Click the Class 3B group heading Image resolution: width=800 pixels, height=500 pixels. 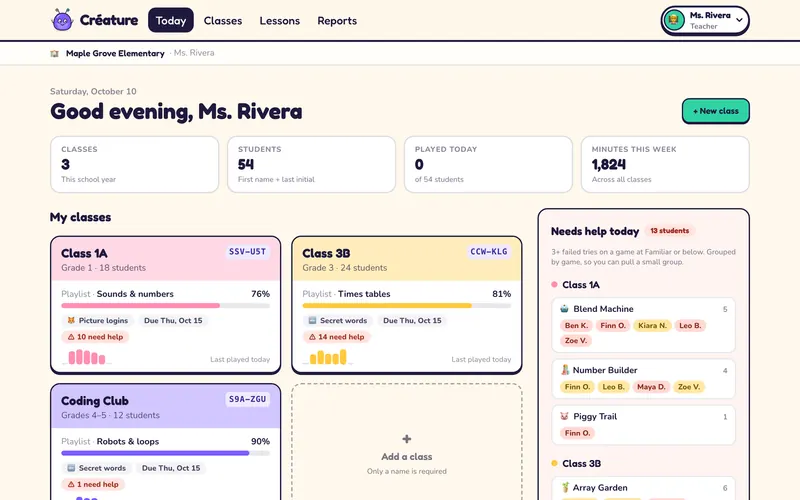(581, 463)
